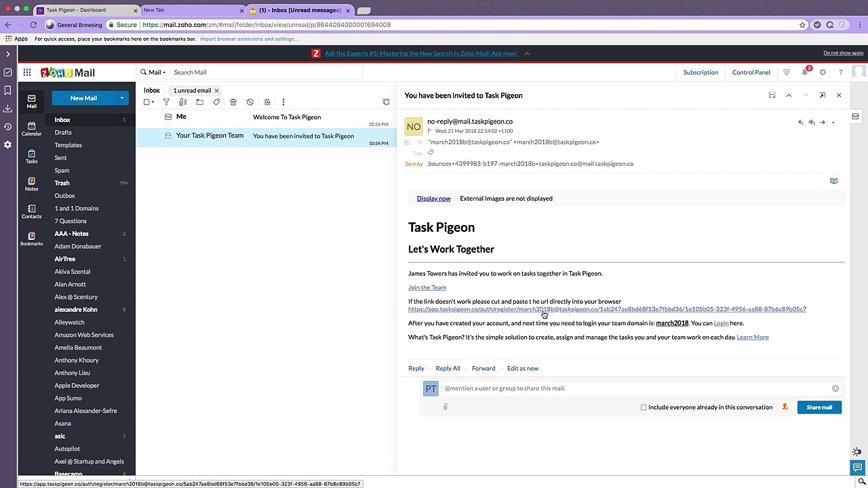Open more reply options dropdown in message header
Image resolution: width=868 pixels, height=488 pixels.
(833, 123)
